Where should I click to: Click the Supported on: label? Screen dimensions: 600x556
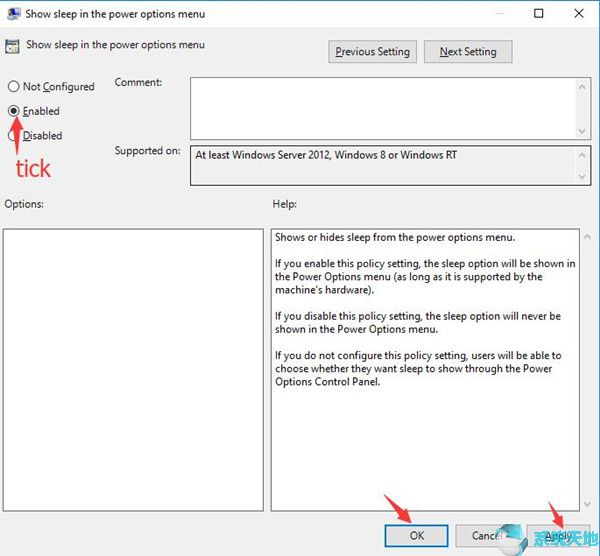click(147, 151)
